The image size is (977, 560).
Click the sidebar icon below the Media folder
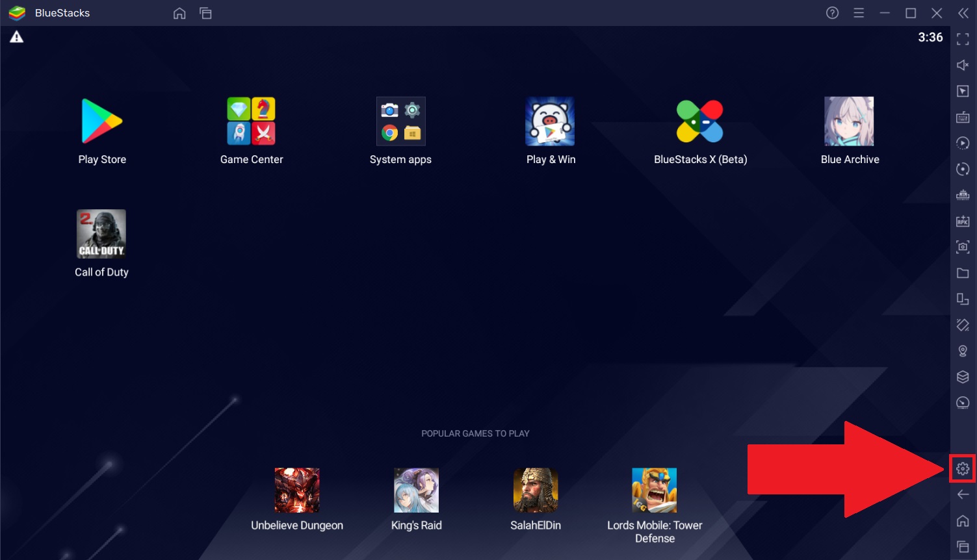click(x=963, y=299)
